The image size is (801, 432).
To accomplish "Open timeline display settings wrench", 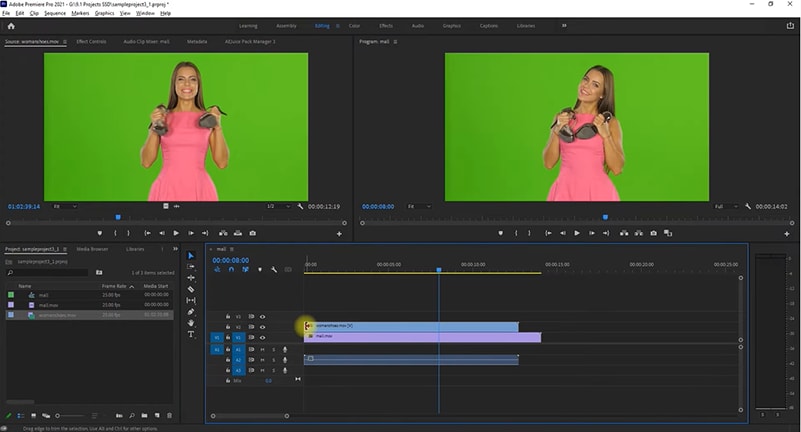I will pos(274,269).
